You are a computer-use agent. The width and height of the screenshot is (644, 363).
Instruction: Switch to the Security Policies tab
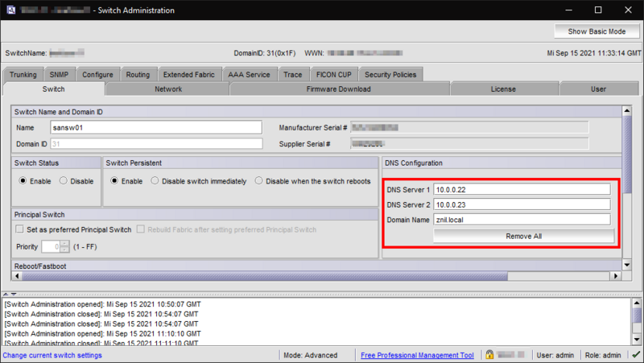(390, 75)
